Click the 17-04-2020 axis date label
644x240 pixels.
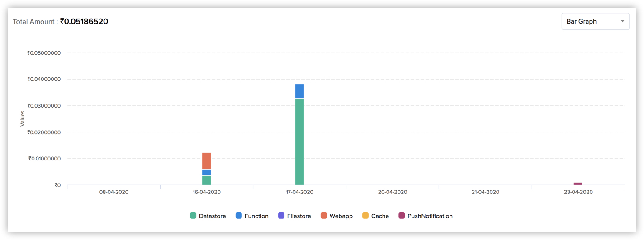pos(299,192)
